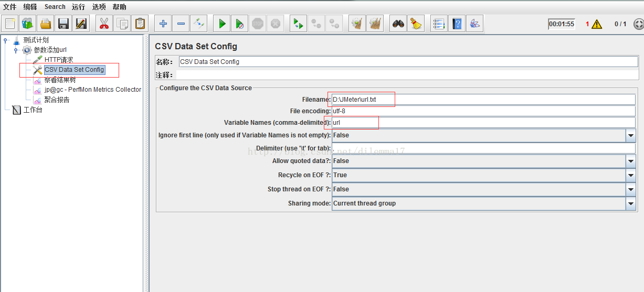Clear all results with double broom icon
This screenshot has width=644, height=292.
click(375, 24)
